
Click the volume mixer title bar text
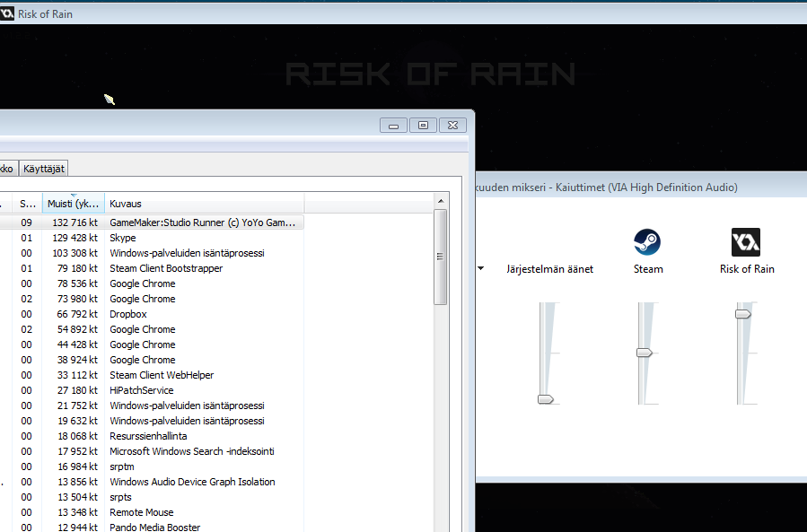click(606, 188)
